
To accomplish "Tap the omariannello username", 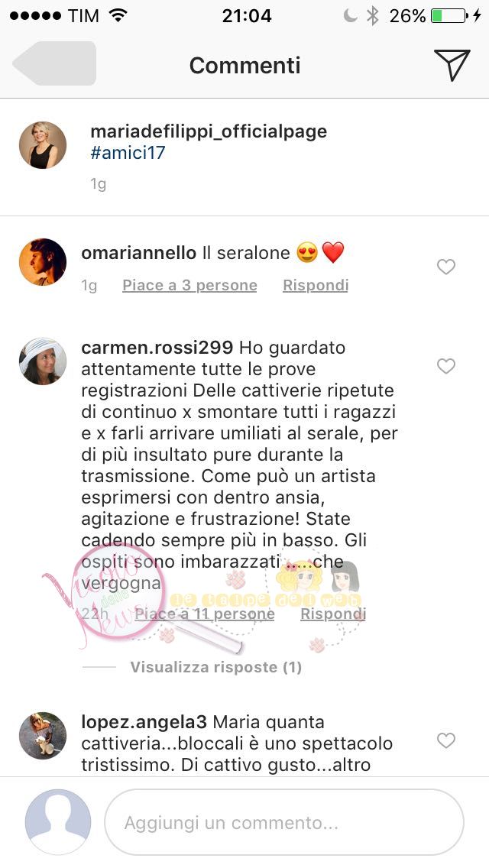I will 138,253.
